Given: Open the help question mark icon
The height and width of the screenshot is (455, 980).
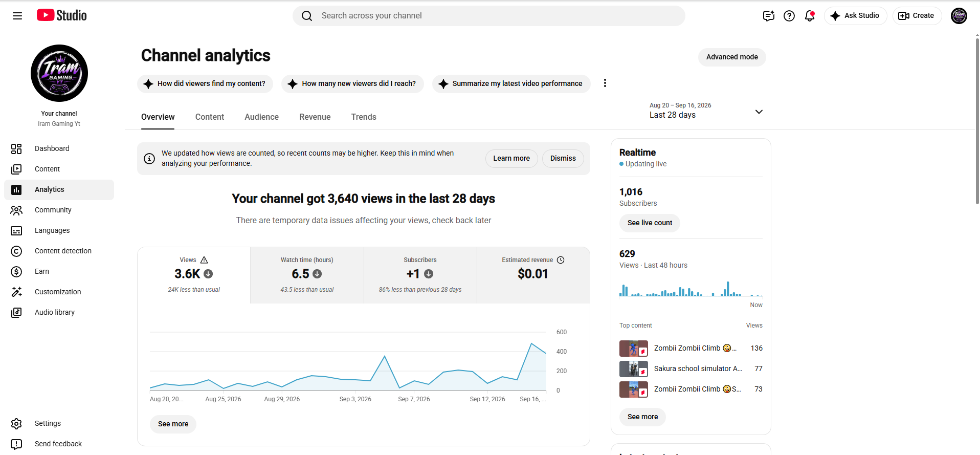Looking at the screenshot, I should click(x=789, y=16).
